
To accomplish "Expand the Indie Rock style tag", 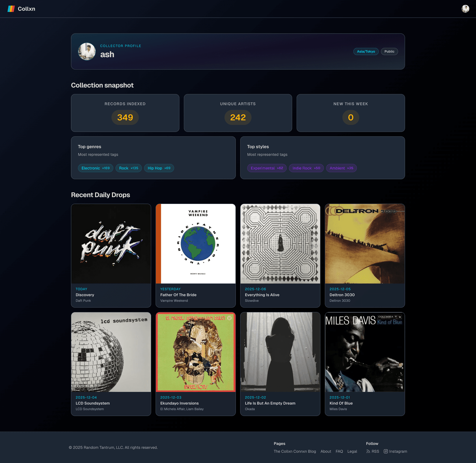I will coord(306,168).
